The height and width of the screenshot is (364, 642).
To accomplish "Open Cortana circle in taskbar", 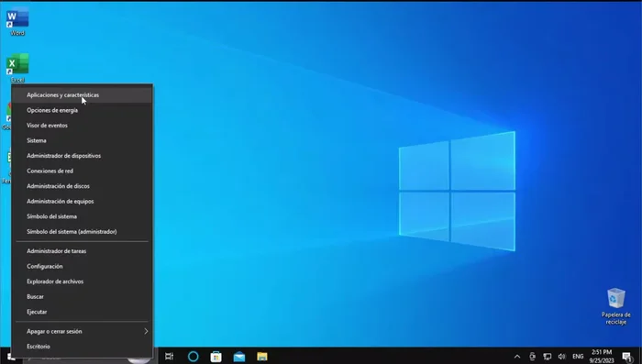I will click(193, 357).
